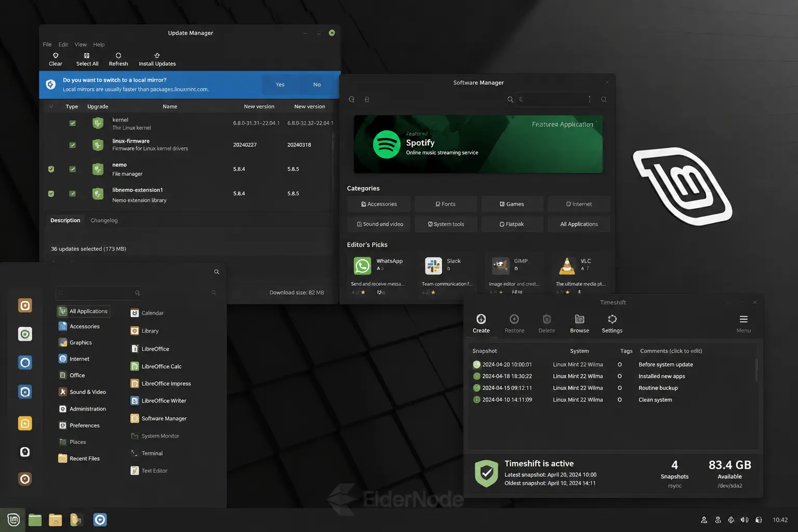Launch LibreOffice Writer from app menu
The width and height of the screenshot is (798, 532).
(x=158, y=401)
